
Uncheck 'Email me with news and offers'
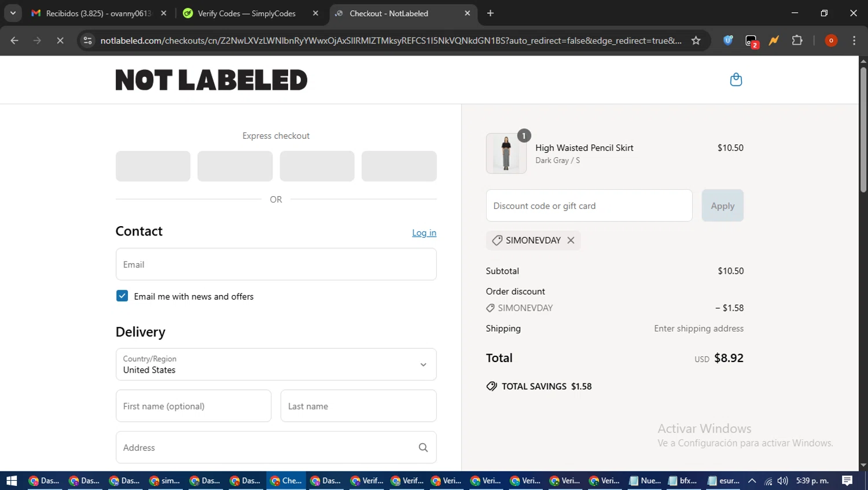pos(122,296)
